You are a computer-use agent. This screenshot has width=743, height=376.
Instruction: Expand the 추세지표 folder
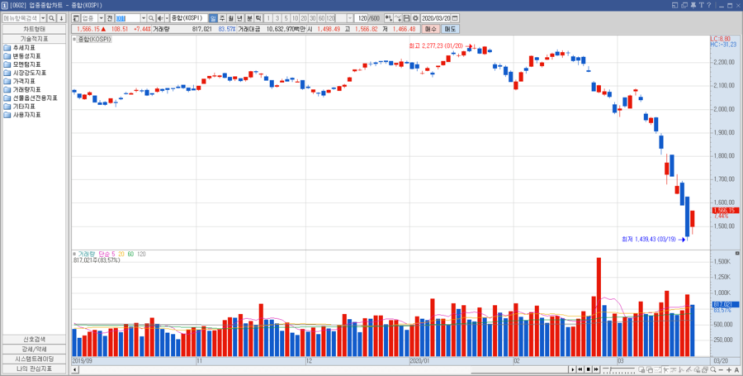pos(19,48)
